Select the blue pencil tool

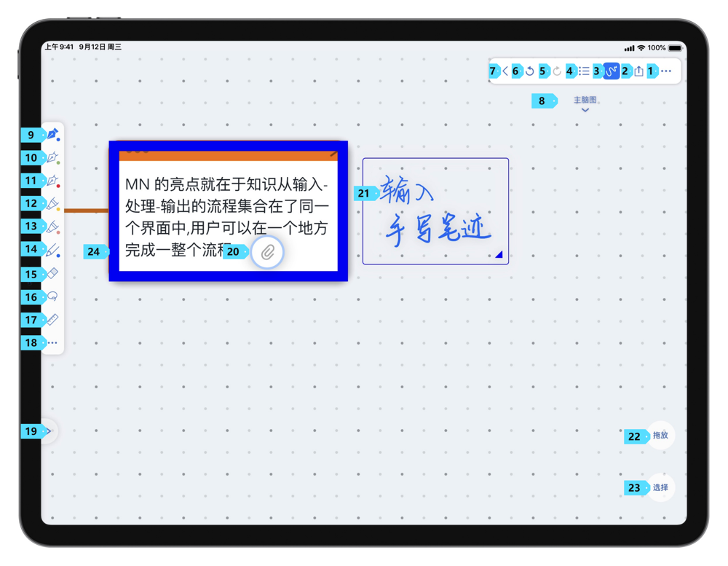53,250
